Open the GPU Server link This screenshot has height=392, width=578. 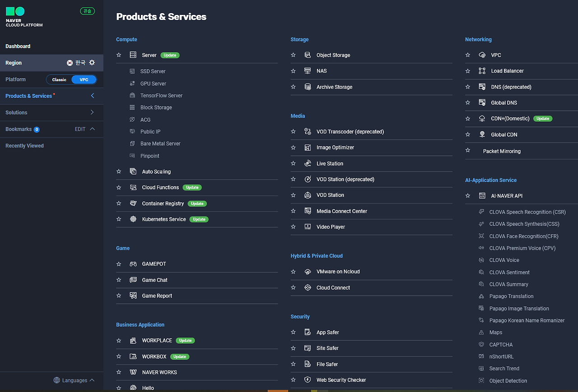[153, 83]
